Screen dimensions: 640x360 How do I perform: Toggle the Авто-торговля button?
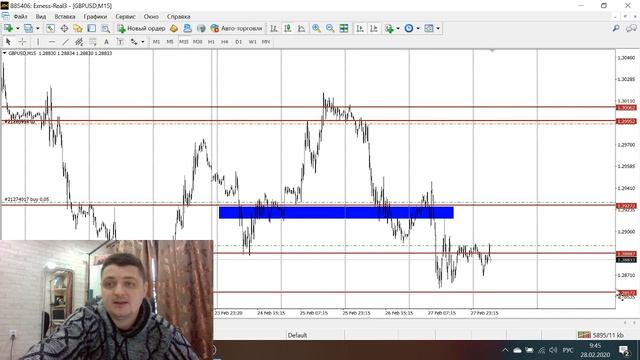point(236,28)
